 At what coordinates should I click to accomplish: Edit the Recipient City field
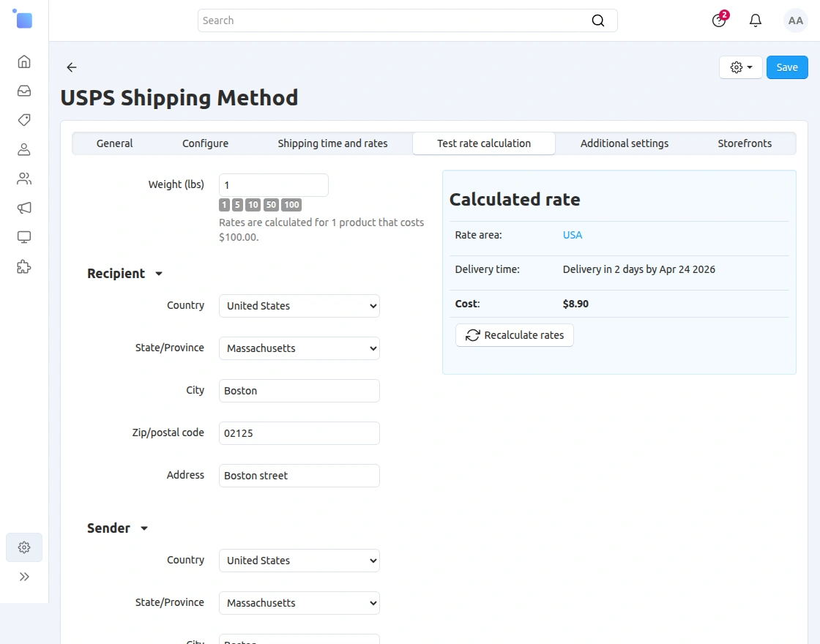299,391
